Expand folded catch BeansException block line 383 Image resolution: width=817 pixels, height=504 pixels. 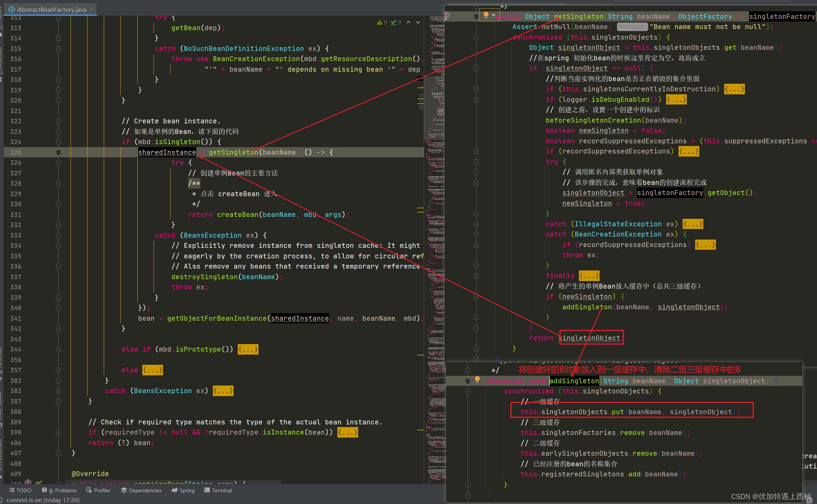pos(223,391)
